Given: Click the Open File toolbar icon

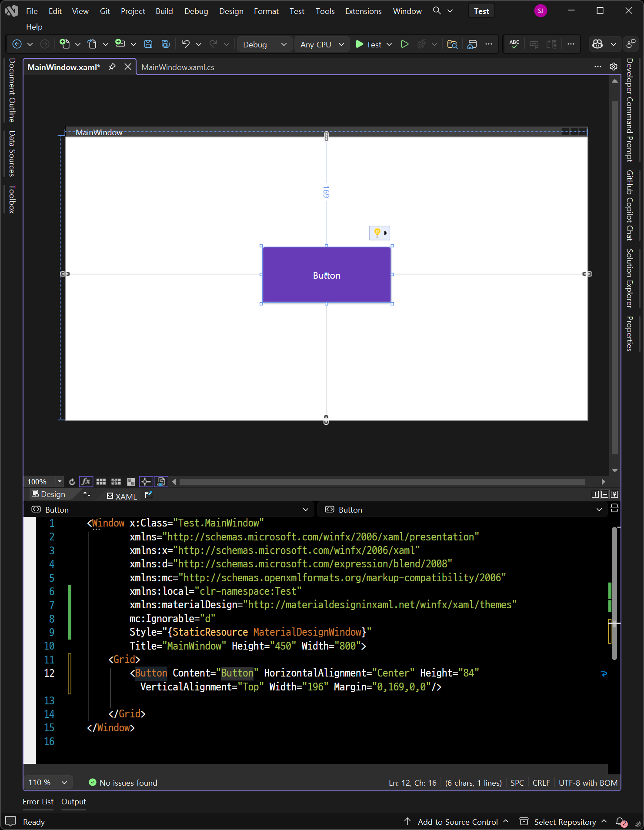Looking at the screenshot, I should point(92,44).
